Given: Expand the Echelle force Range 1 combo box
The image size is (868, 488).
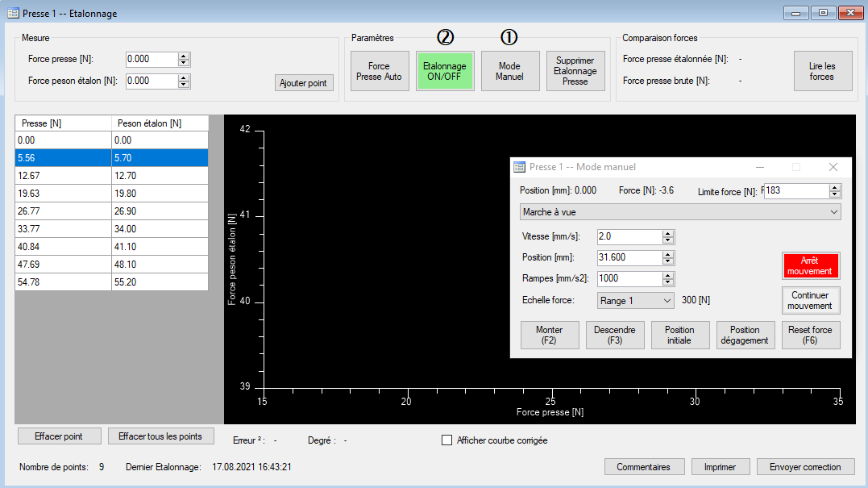Looking at the screenshot, I should click(636, 300).
